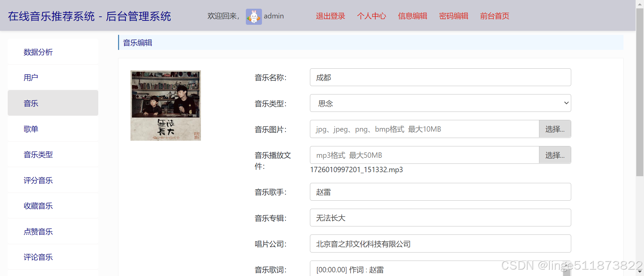Screen dimensions: 644x276
Task: Click the admin rabbit avatar icon
Action: (x=254, y=16)
